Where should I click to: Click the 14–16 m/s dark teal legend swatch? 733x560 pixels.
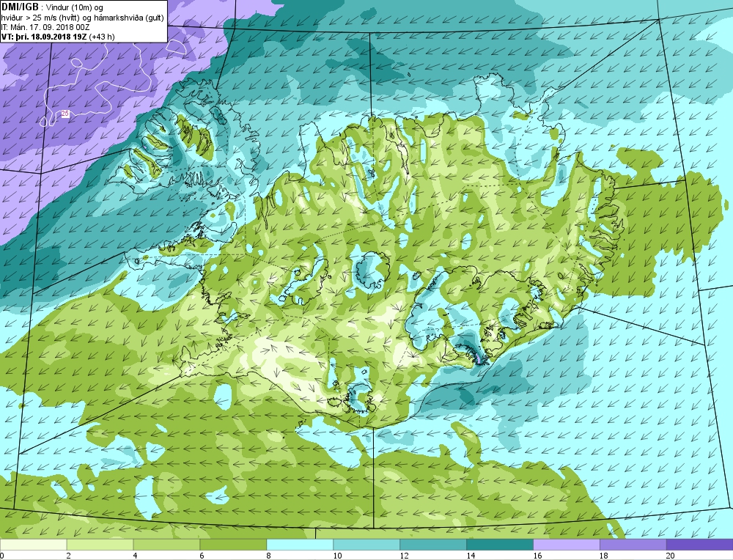[x=500, y=545]
